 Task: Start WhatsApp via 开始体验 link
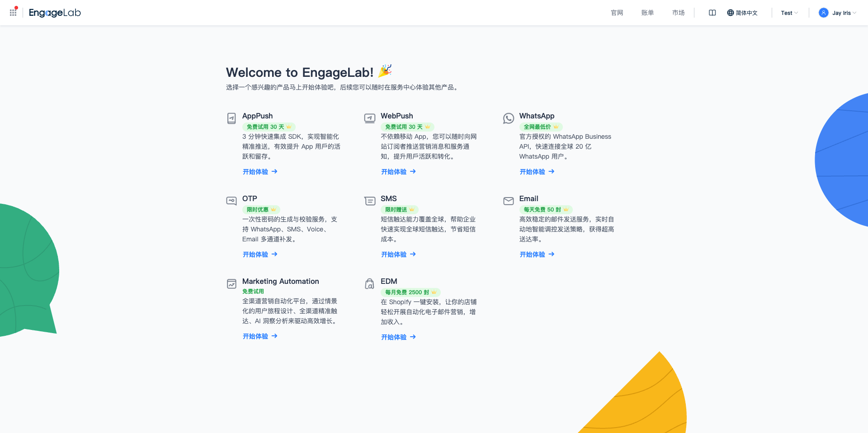point(537,172)
